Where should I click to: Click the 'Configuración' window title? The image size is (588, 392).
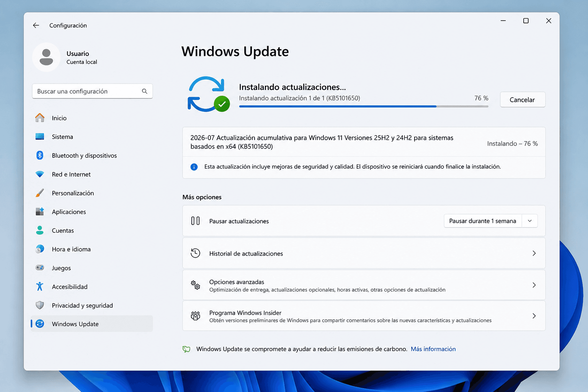(x=68, y=25)
